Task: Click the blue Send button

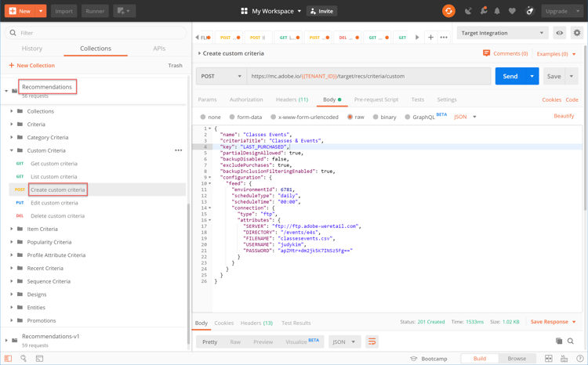Action: click(510, 76)
